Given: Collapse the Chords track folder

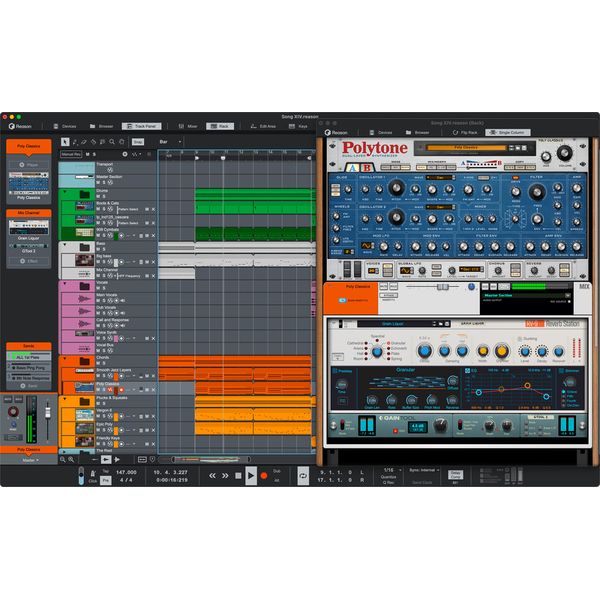Looking at the screenshot, I should (65, 359).
